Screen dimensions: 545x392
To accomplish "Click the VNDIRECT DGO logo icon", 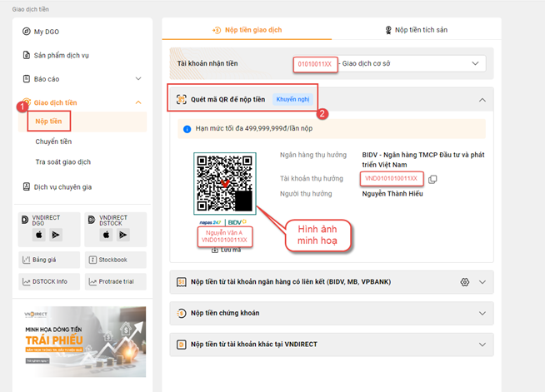I will pos(25,220).
